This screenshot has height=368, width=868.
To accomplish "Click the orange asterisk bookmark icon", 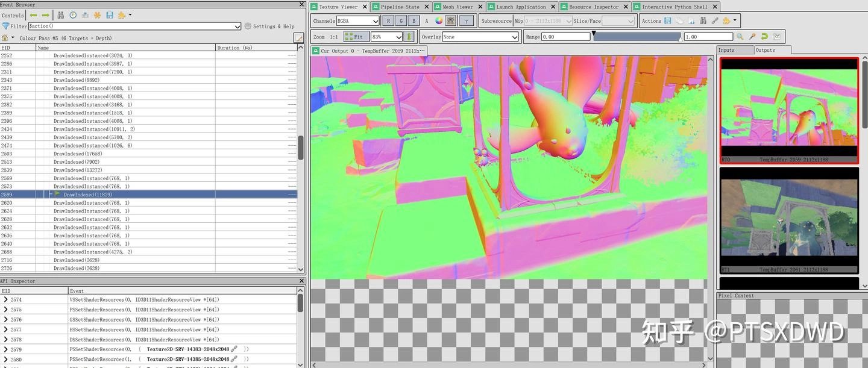I will (x=97, y=15).
